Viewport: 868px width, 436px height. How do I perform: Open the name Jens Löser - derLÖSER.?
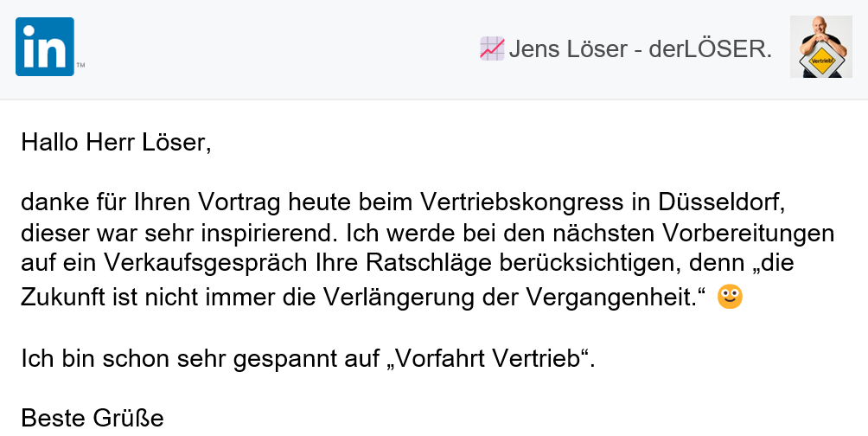640,49
